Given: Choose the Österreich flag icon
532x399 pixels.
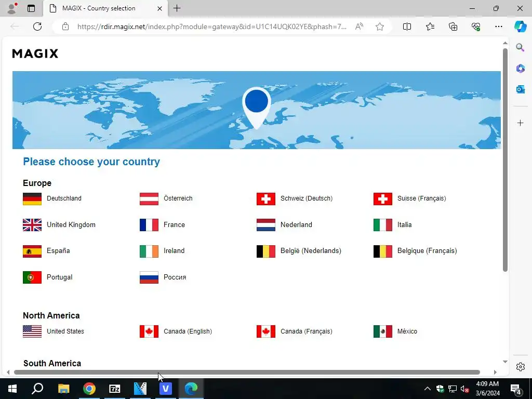Looking at the screenshot, I should click(149, 199).
